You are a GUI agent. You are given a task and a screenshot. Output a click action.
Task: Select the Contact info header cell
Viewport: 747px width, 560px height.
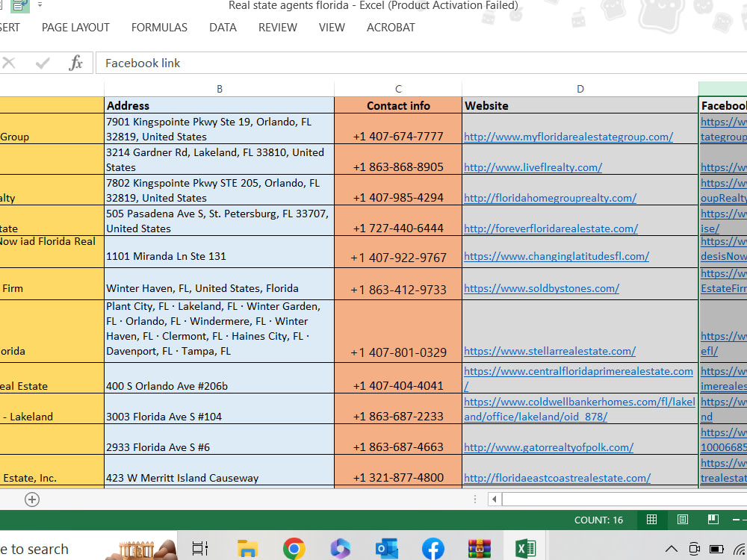[398, 105]
